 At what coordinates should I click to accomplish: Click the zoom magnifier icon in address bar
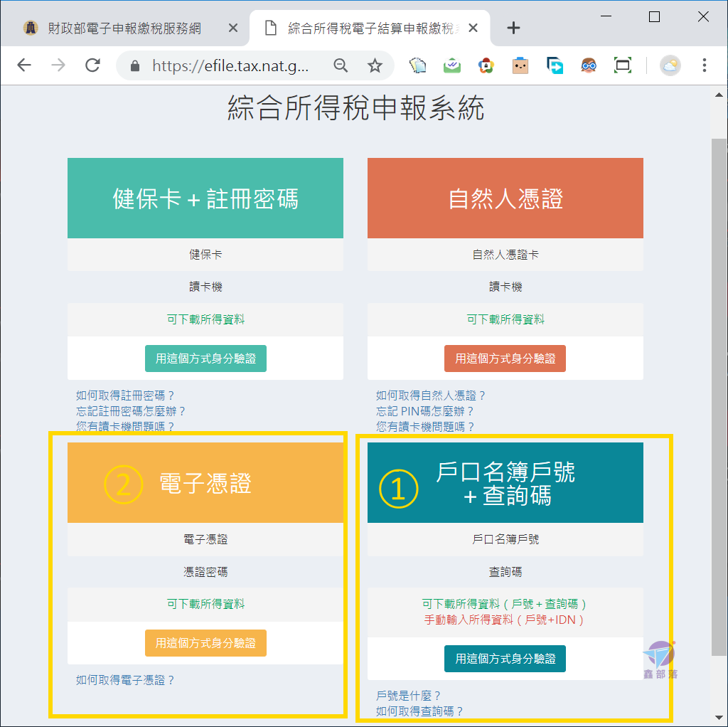(341, 65)
